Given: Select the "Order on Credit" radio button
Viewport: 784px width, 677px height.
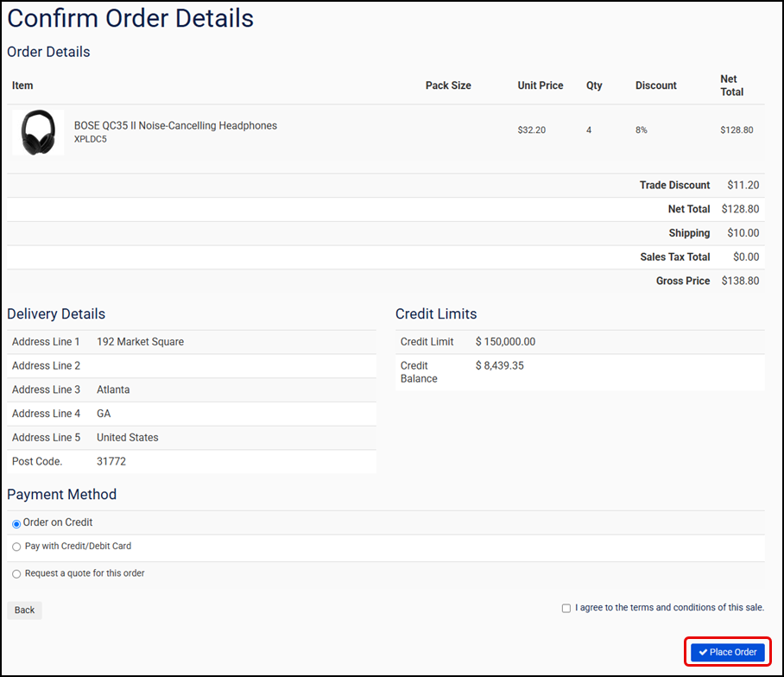Looking at the screenshot, I should point(16,522).
